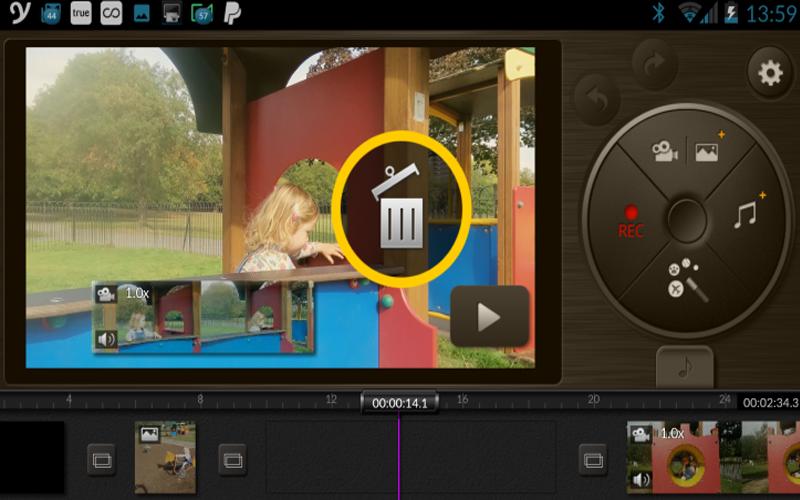Click the camcorder icon on timeline tunnel clip
Image resolution: width=800 pixels, height=500 pixels.
[640, 434]
